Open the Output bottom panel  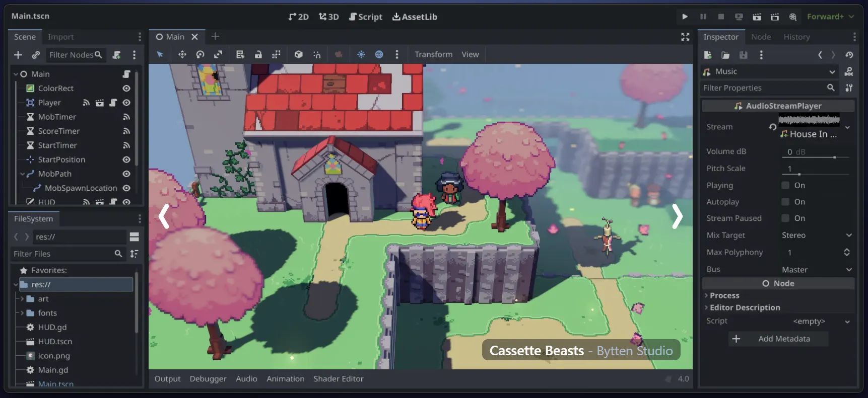click(167, 378)
